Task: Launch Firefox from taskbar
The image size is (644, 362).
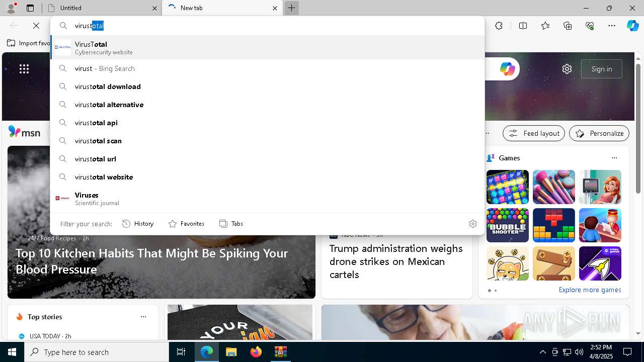Action: click(x=256, y=352)
